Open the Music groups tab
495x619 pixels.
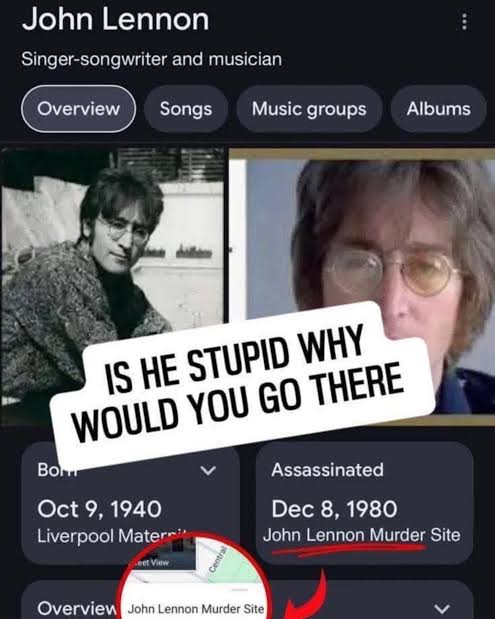pyautogui.click(x=309, y=109)
